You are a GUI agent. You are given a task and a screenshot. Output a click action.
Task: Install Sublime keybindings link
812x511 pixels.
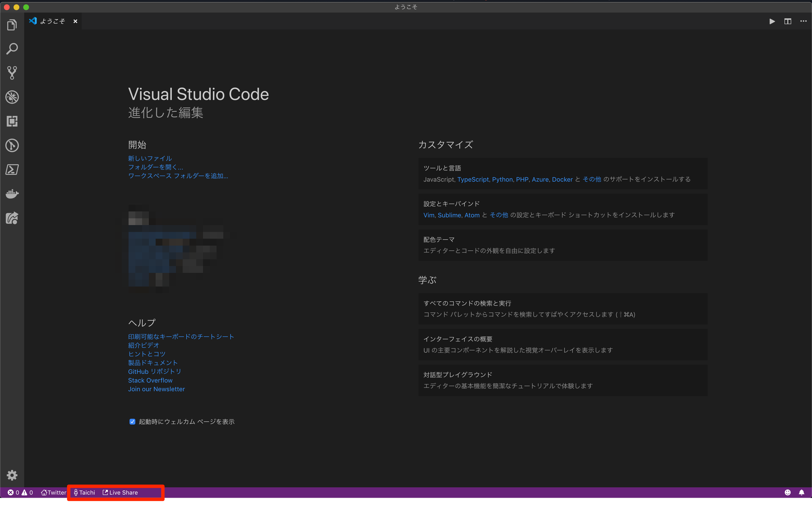coord(449,215)
